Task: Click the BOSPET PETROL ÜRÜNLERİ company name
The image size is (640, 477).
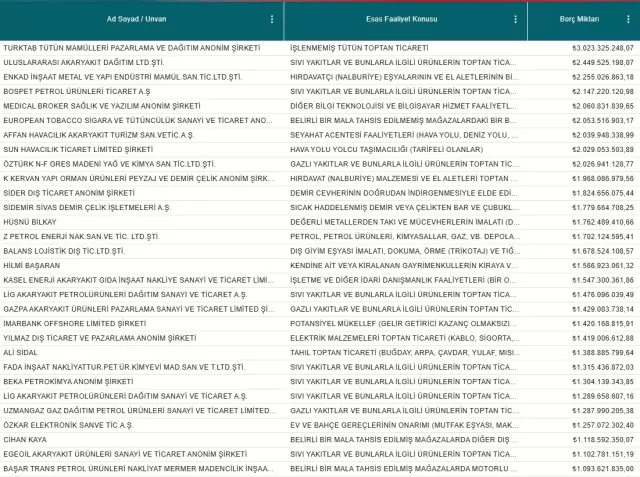Action: (76, 90)
